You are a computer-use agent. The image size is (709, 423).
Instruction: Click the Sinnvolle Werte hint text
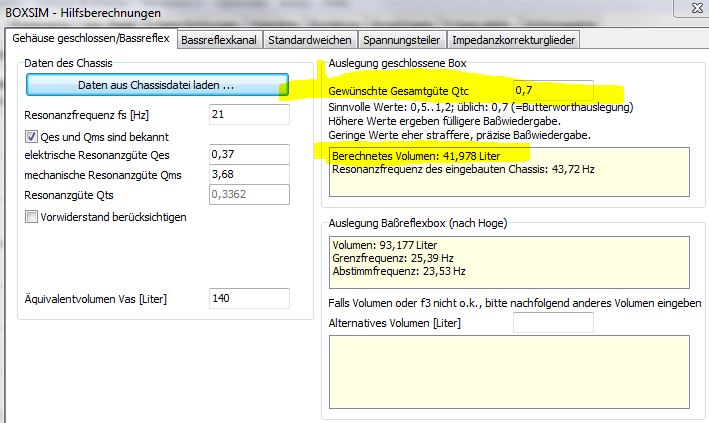click(x=481, y=107)
